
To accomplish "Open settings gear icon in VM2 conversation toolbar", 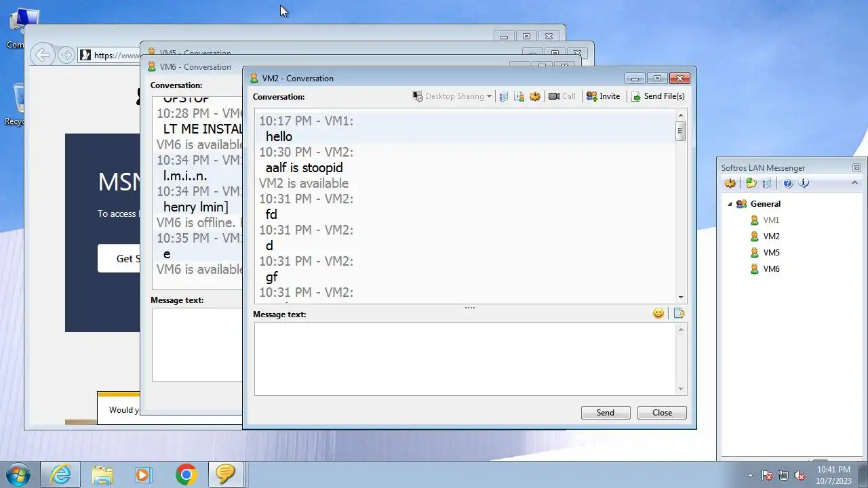I will pos(535,96).
